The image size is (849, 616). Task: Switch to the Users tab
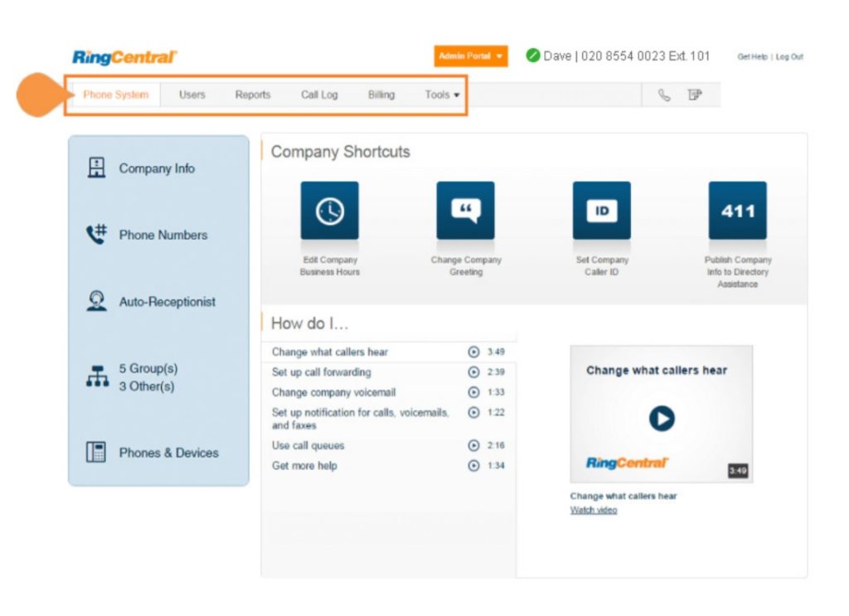(x=192, y=95)
